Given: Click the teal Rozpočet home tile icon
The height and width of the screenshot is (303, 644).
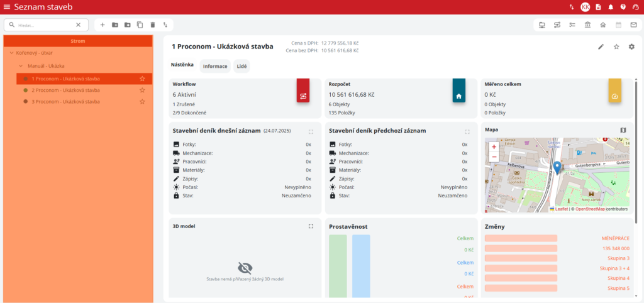Looking at the screenshot, I should click(x=458, y=96).
